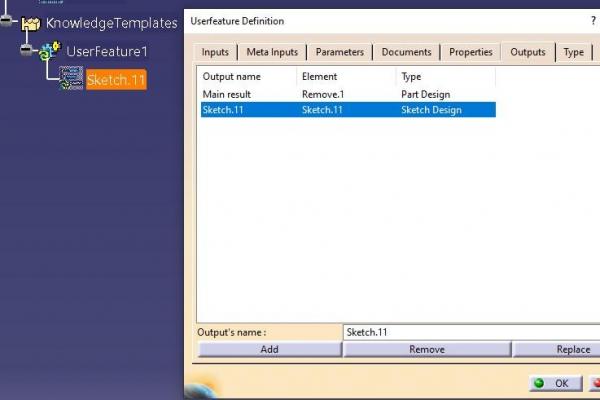This screenshot has height=400, width=600.
Task: Select the Sketch.11 label in the tree
Action: (116, 80)
